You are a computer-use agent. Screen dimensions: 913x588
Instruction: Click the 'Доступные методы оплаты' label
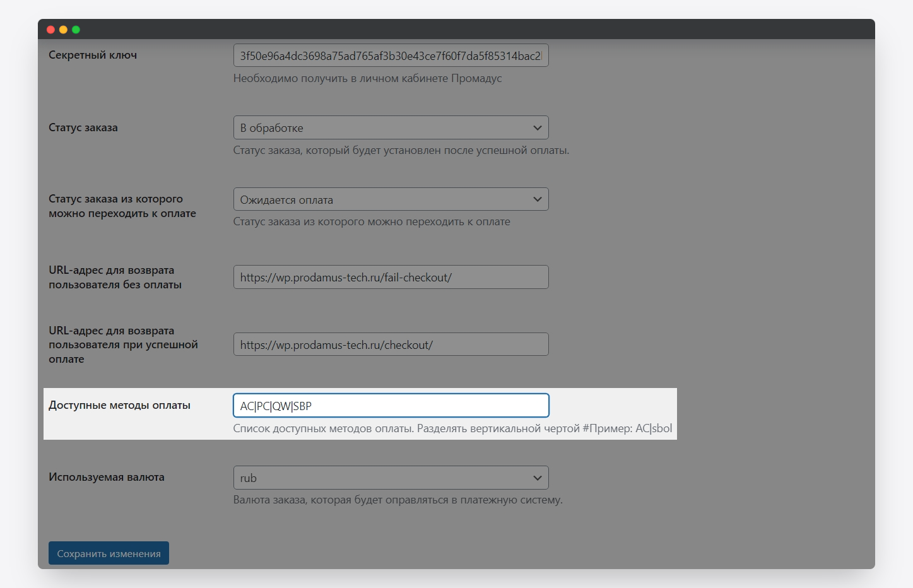(119, 405)
